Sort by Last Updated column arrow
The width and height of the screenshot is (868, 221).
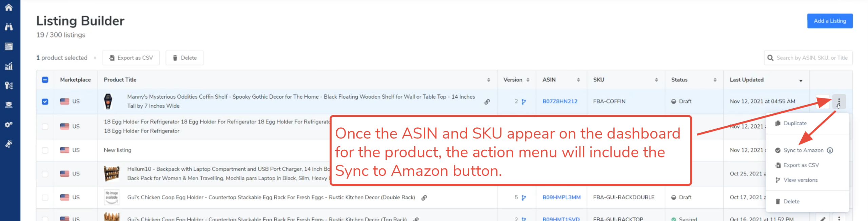[x=801, y=80]
